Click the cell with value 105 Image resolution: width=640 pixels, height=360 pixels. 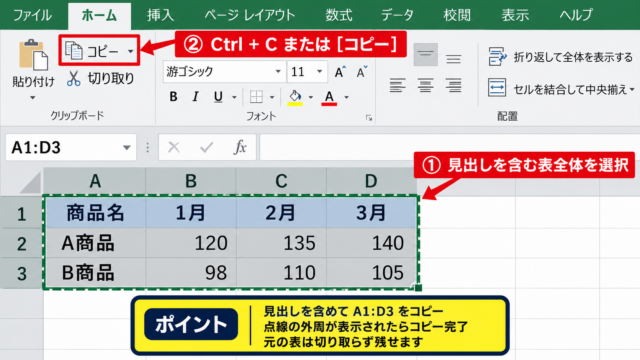371,273
